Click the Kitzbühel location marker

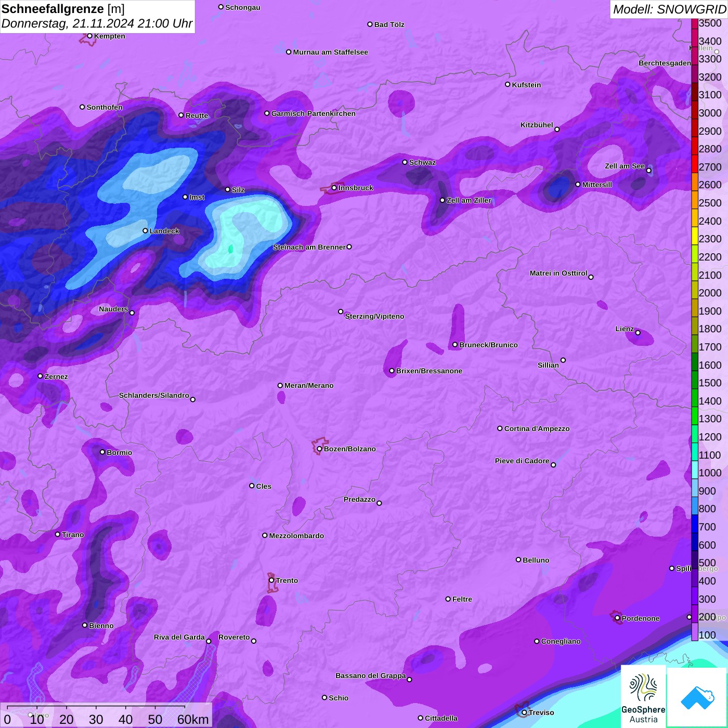coord(557,129)
